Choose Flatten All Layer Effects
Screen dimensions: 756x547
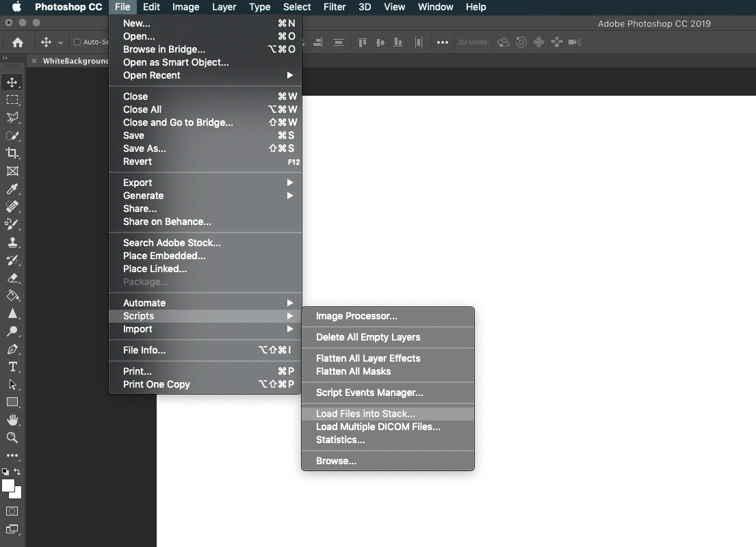coord(388,358)
